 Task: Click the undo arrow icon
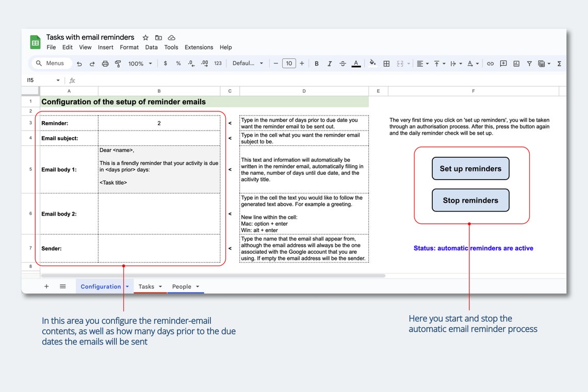pos(79,64)
